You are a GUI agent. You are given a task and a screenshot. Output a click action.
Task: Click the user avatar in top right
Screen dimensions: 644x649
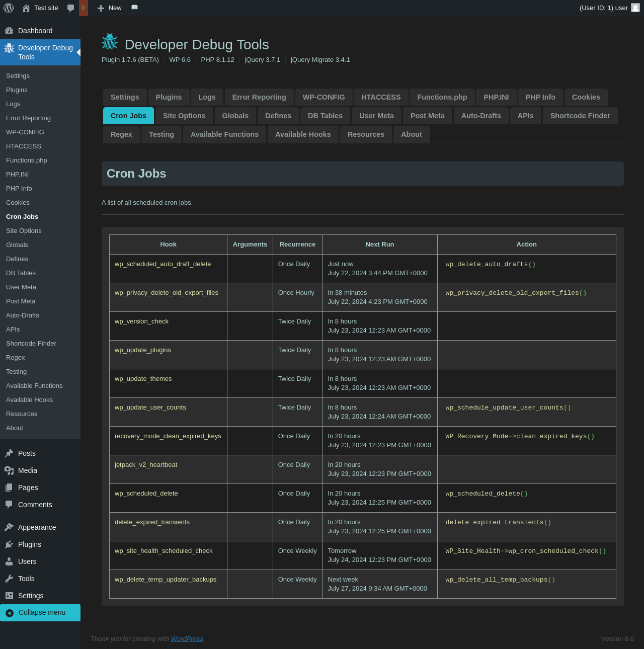(x=635, y=8)
